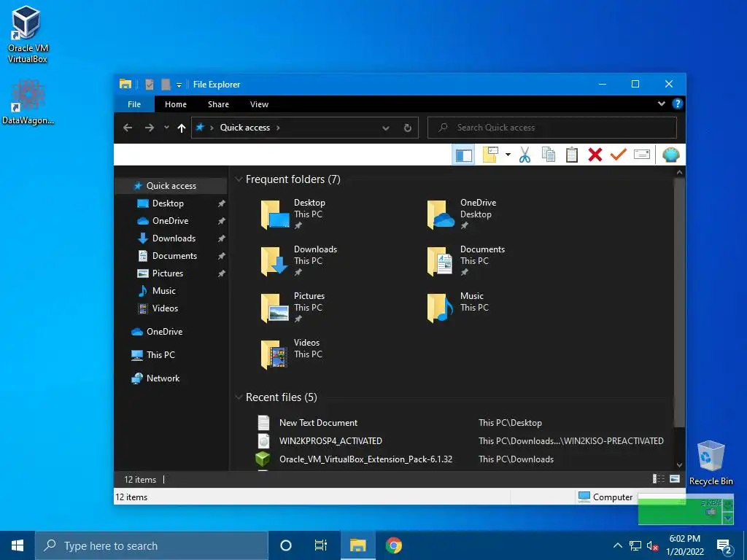Collapse the Frequent folders section
This screenshot has height=560, width=747.
pyautogui.click(x=239, y=179)
